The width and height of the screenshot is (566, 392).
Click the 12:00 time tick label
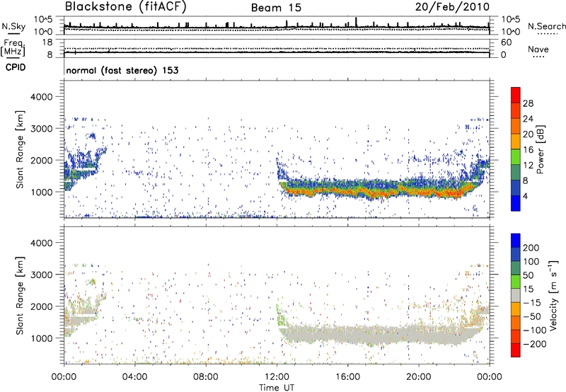[x=277, y=377]
